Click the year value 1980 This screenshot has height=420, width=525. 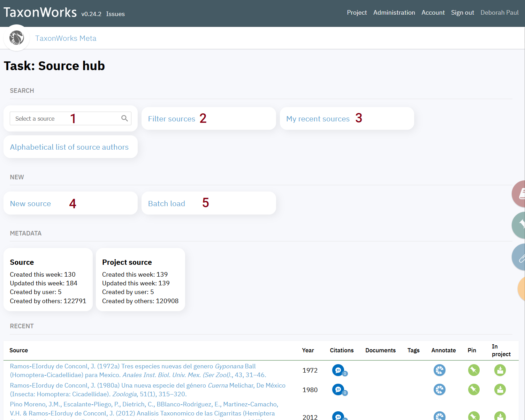click(310, 390)
